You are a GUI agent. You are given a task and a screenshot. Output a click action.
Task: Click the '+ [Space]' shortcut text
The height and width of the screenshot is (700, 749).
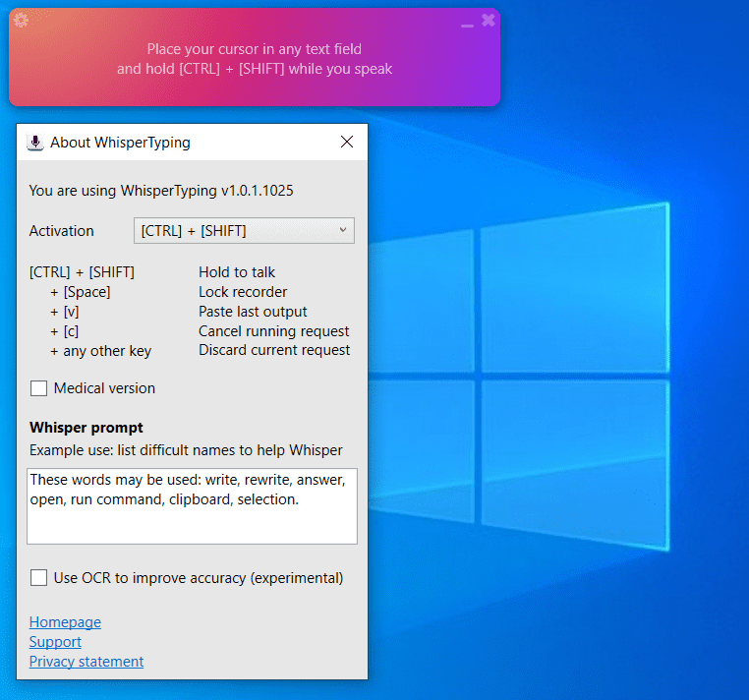(x=81, y=292)
